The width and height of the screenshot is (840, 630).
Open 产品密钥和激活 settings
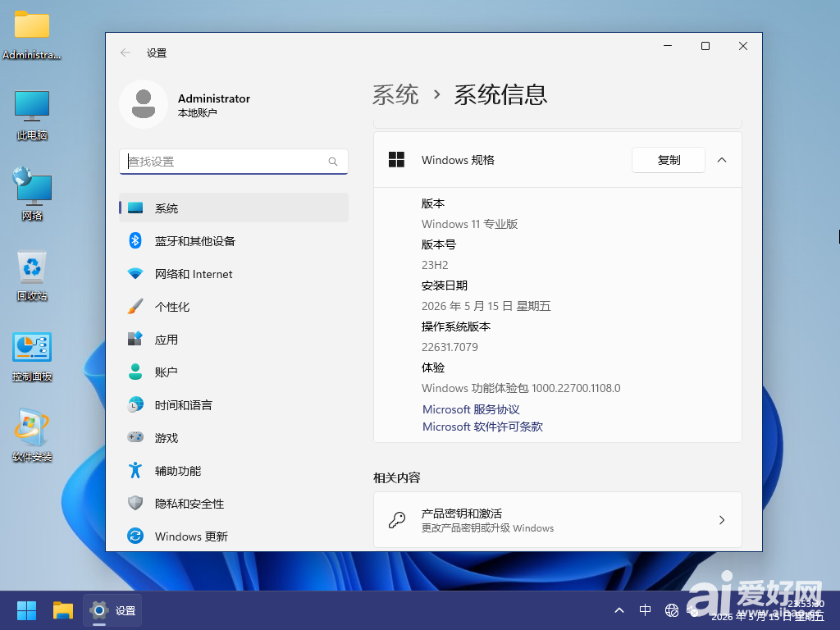click(557, 519)
